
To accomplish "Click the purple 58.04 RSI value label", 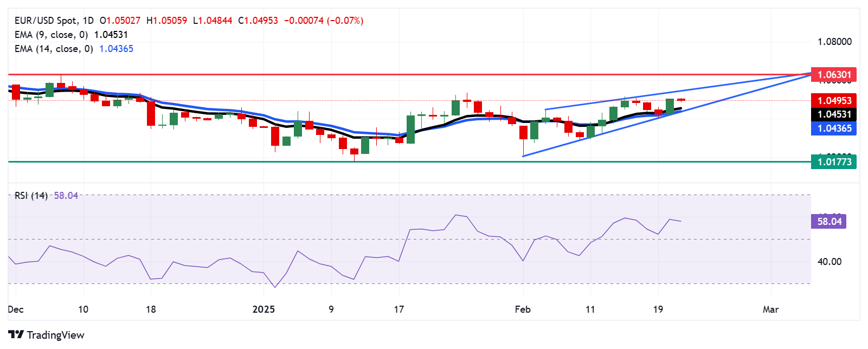I will click(x=828, y=221).
